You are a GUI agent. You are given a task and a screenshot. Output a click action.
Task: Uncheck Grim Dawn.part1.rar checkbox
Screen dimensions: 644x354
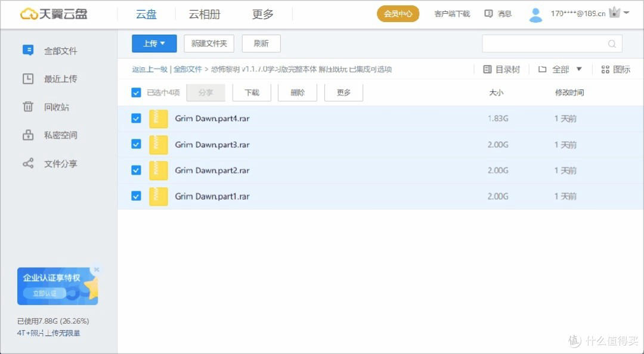coord(136,196)
